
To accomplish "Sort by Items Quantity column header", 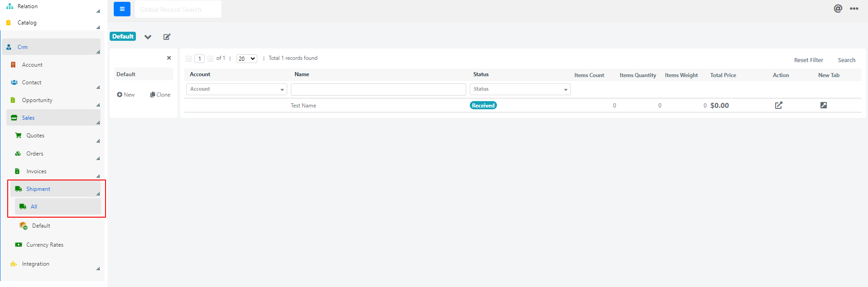I will (637, 75).
